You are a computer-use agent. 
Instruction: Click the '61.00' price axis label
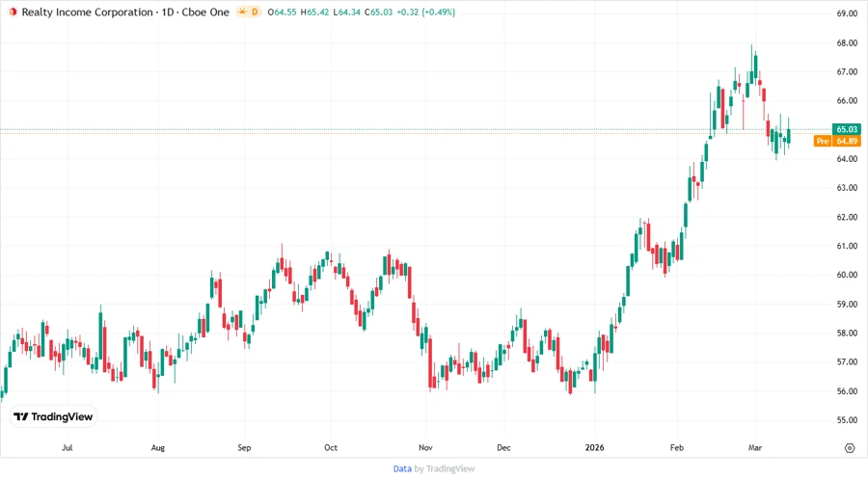(847, 246)
